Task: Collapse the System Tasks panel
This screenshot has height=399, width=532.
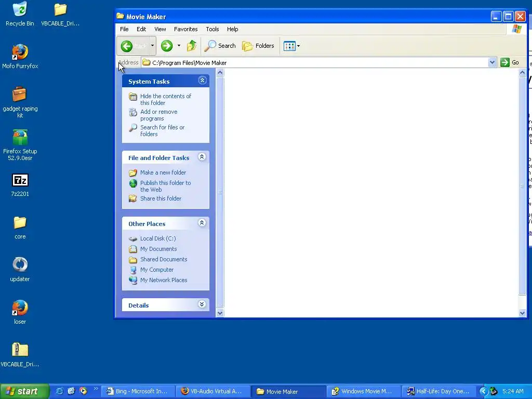Action: (x=202, y=81)
